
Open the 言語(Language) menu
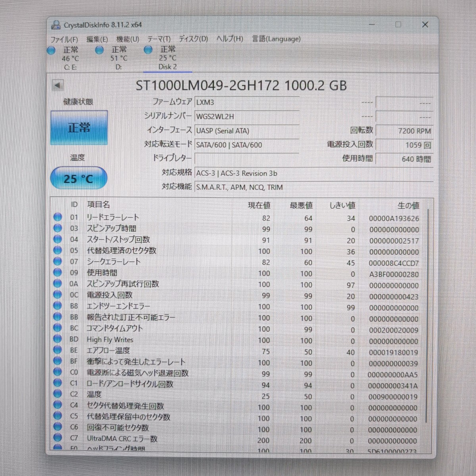(x=276, y=39)
